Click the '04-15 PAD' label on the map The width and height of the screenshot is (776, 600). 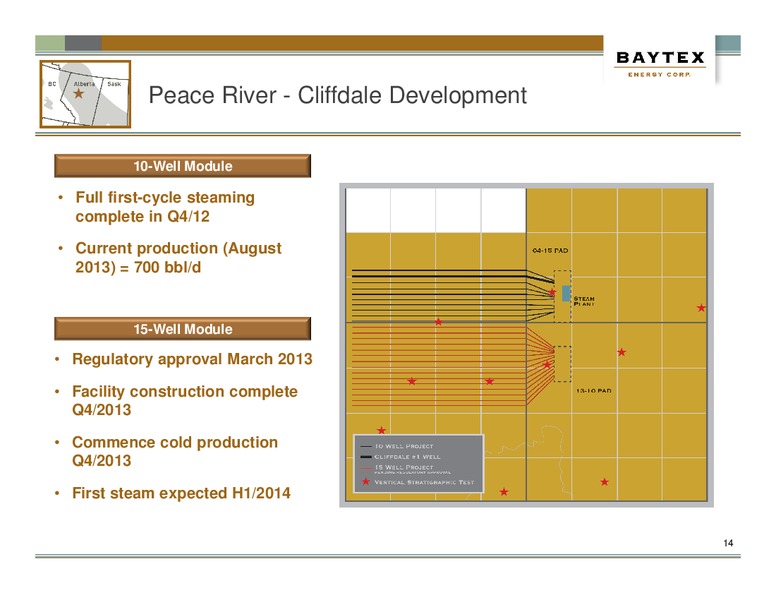550,250
